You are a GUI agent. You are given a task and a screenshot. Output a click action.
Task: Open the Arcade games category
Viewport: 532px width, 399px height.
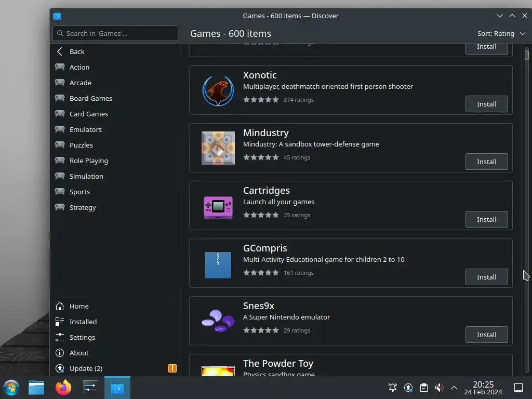tap(115, 83)
